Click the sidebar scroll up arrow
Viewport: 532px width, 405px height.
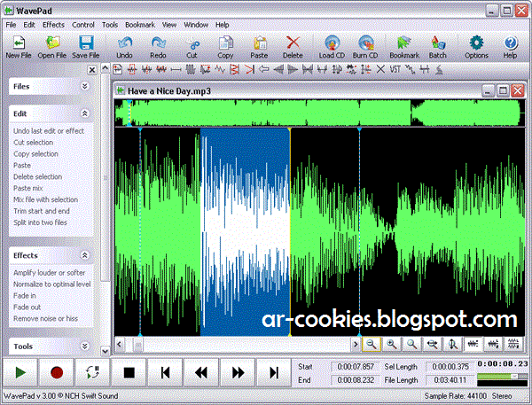tap(106, 68)
